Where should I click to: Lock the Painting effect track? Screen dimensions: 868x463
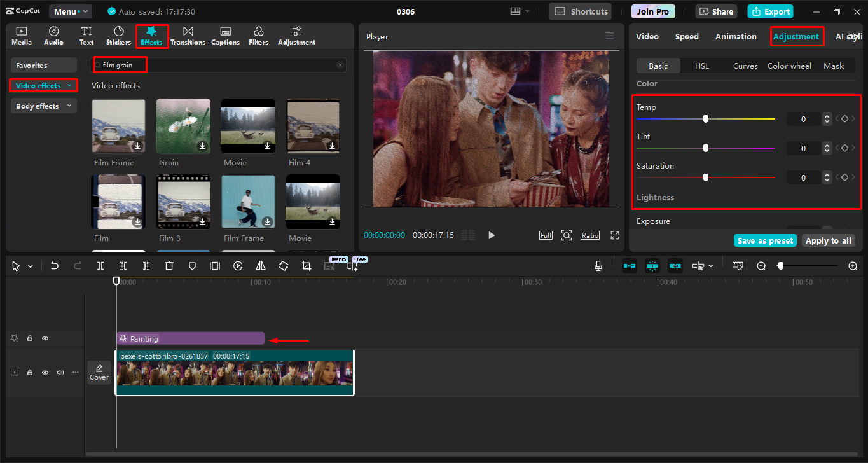click(30, 338)
